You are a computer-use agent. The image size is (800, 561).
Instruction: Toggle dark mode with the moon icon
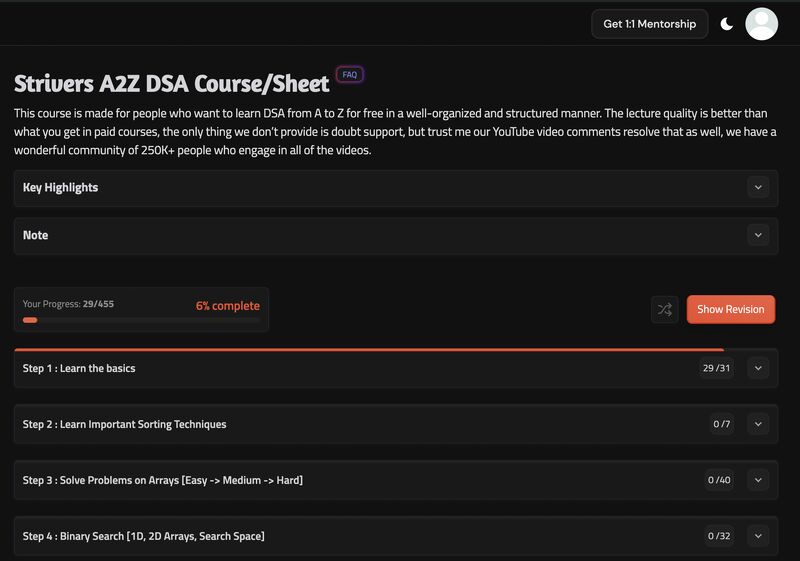727,24
